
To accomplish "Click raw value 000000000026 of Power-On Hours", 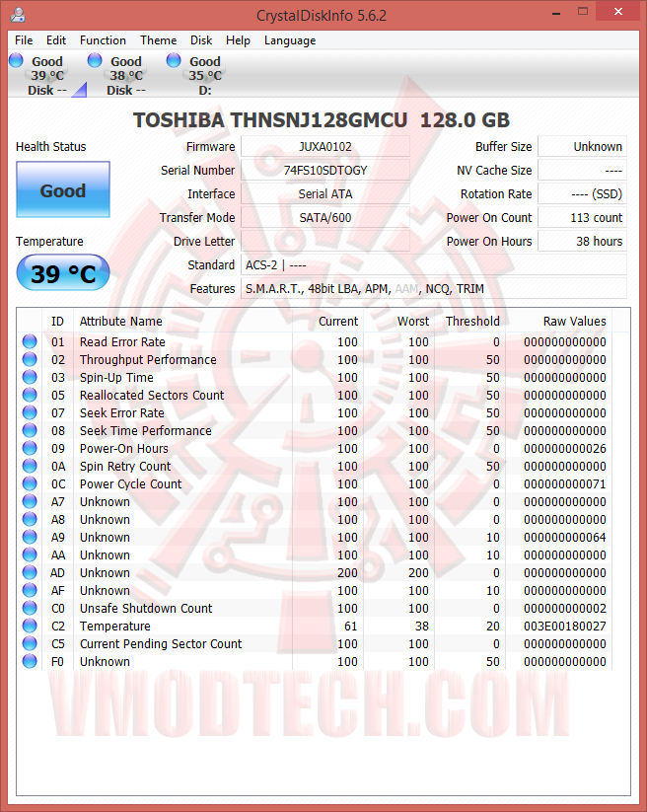I will tap(565, 449).
